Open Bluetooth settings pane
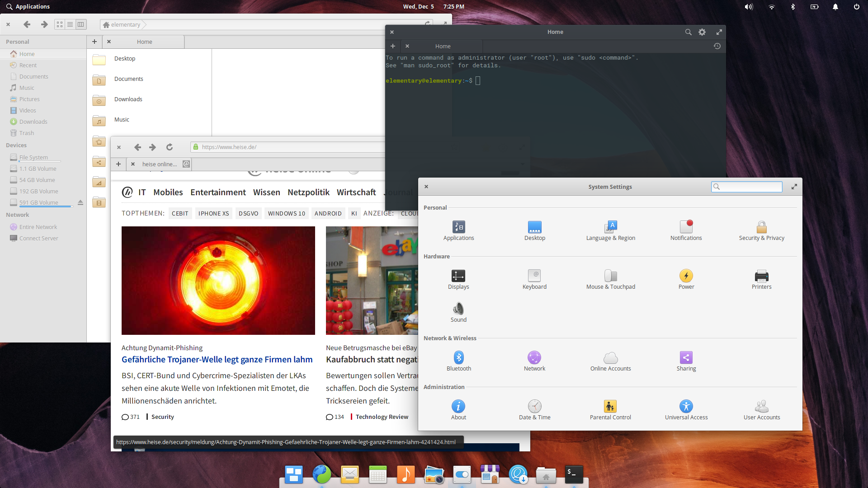 click(458, 361)
